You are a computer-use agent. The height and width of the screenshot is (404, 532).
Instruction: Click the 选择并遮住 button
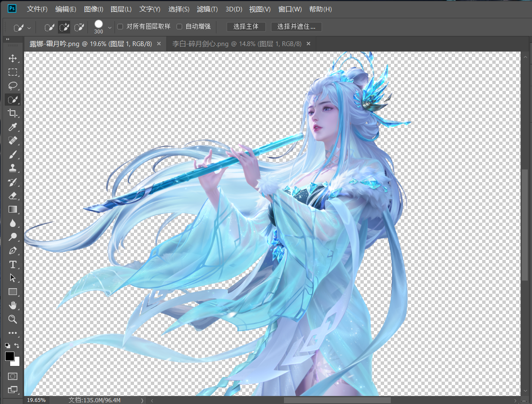[x=296, y=27]
